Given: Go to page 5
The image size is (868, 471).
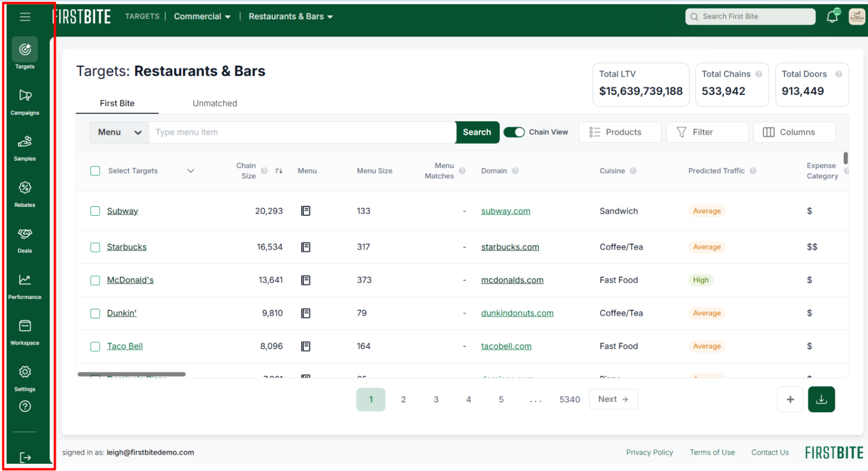Looking at the screenshot, I should pyautogui.click(x=501, y=399).
